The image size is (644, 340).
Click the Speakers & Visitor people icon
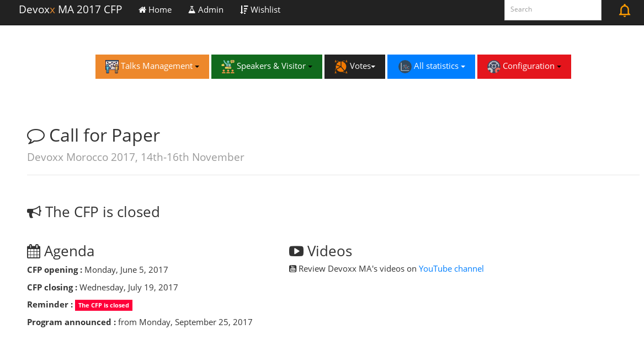[227, 67]
